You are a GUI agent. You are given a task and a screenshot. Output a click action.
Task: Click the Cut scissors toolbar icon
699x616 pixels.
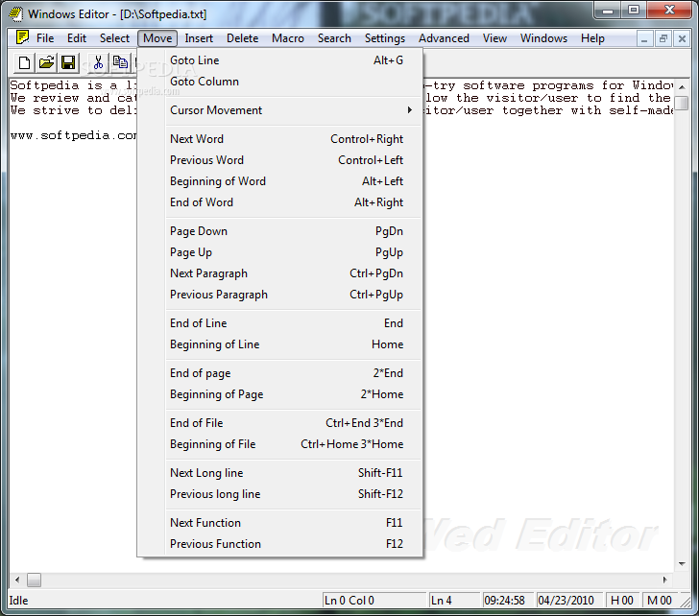pos(99,62)
